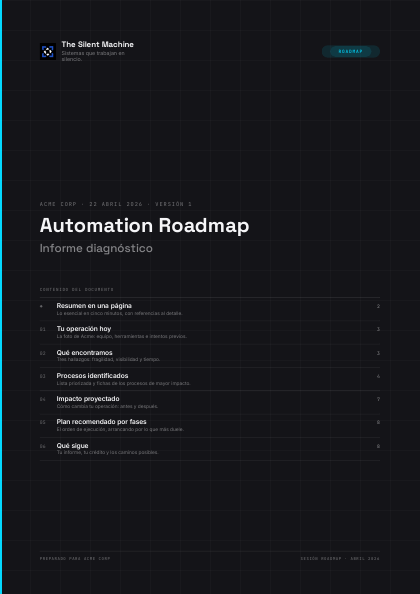Jump to Procesos identificados section
The image size is (420, 594).
(x=210, y=379)
